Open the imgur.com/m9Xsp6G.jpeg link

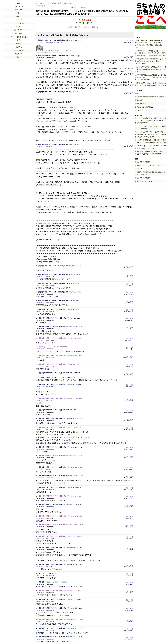pyautogui.click(x=49, y=240)
